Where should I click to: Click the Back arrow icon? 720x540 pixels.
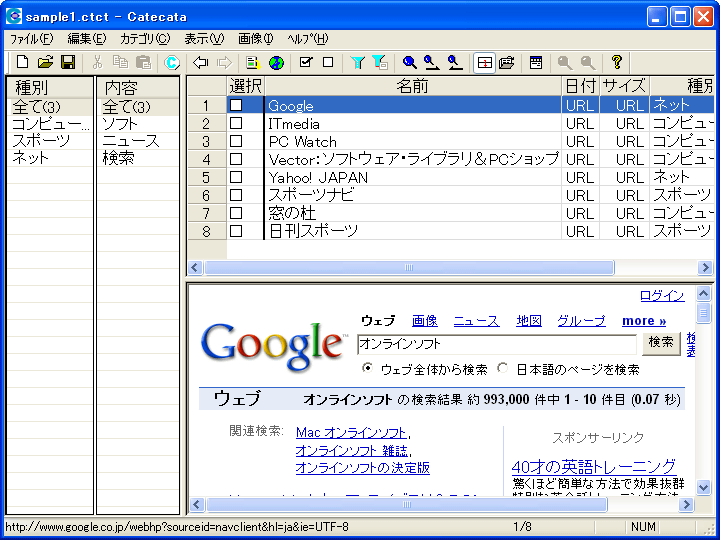(x=201, y=62)
